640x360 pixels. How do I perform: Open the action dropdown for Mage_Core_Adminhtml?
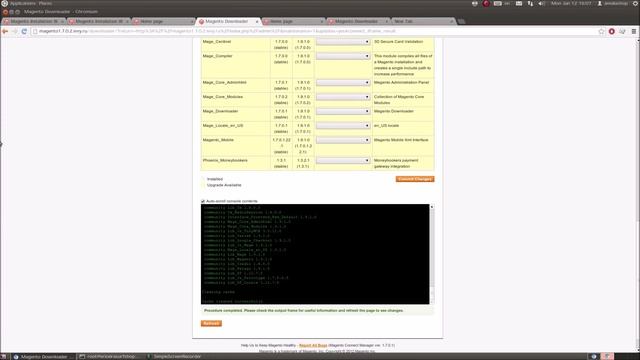[x=343, y=82]
